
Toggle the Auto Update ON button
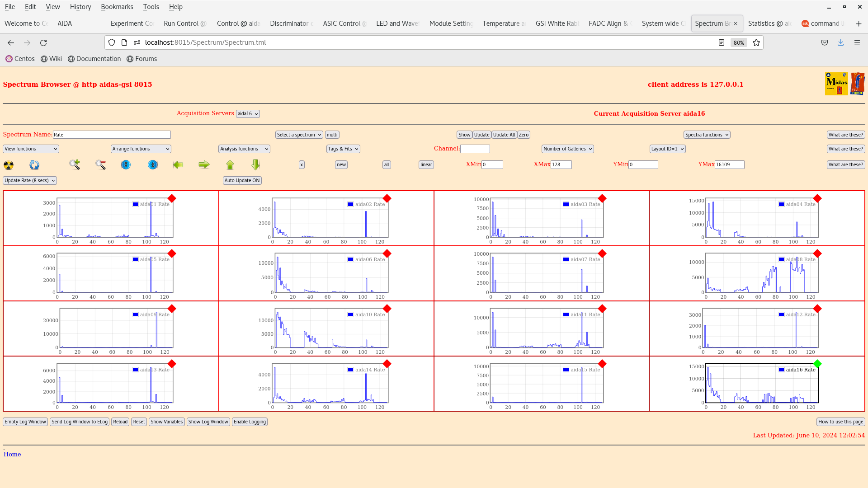pyautogui.click(x=242, y=180)
